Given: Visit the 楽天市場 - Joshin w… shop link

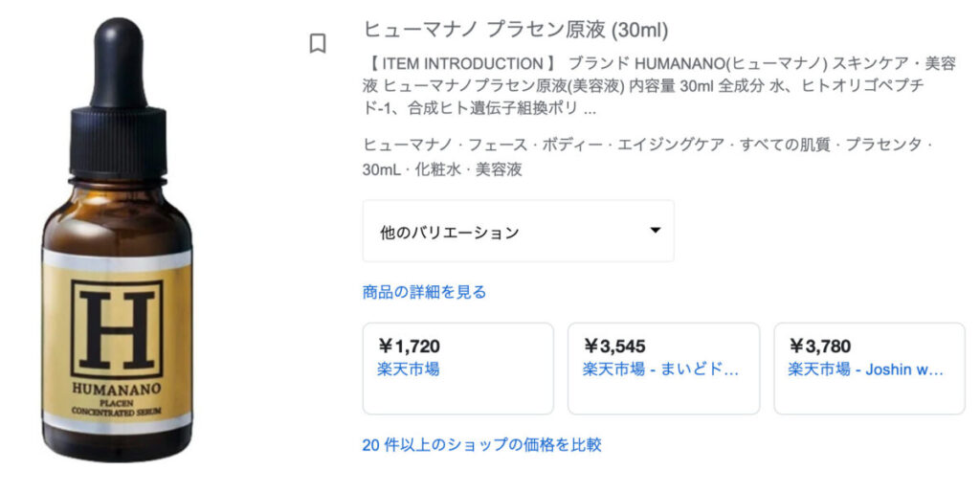Looking at the screenshot, I should point(866,369).
